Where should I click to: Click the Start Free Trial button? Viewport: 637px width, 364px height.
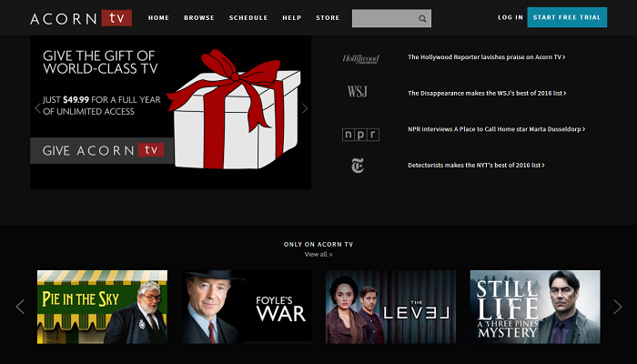[x=567, y=17]
